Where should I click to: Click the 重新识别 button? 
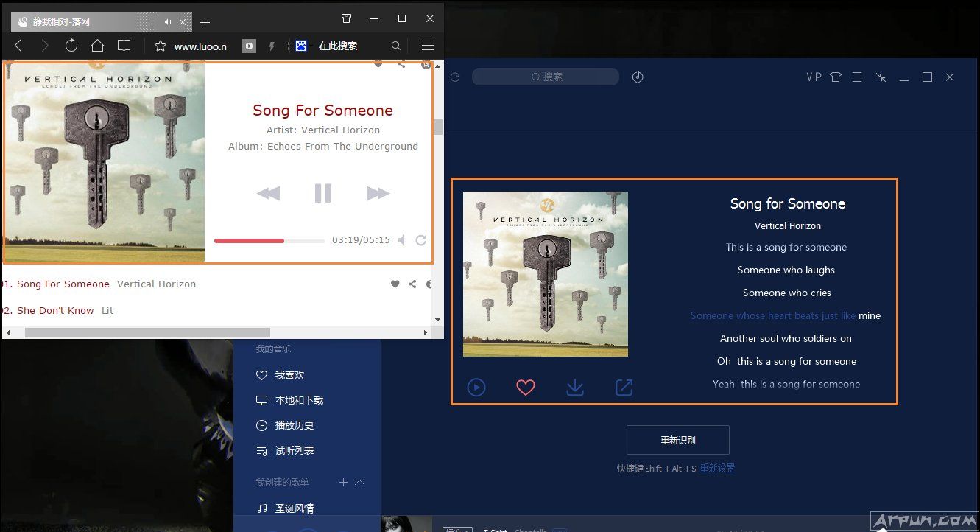pos(677,440)
